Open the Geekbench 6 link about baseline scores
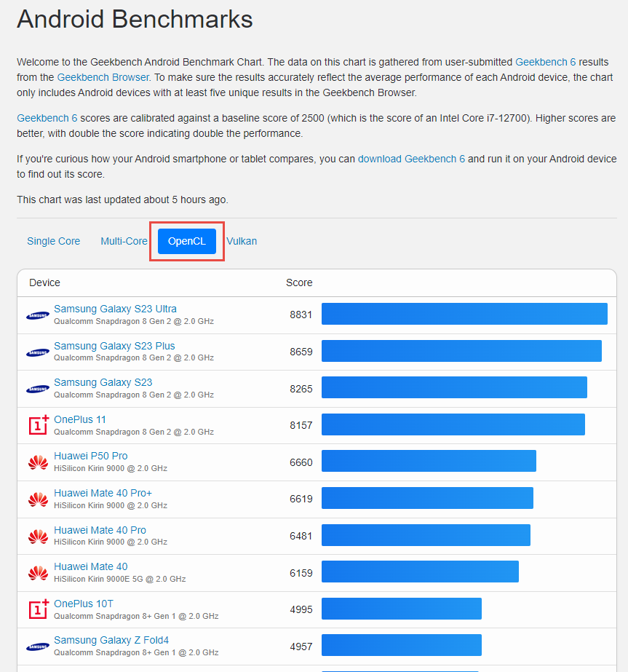The width and height of the screenshot is (628, 672). click(x=47, y=118)
